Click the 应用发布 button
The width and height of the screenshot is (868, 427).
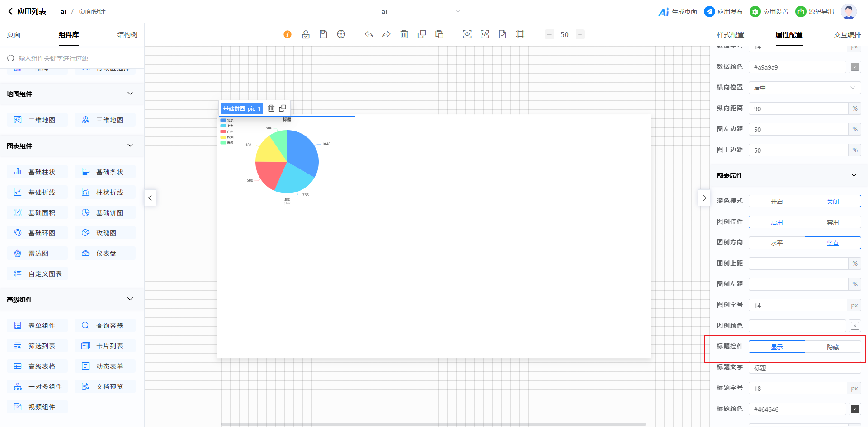(723, 12)
